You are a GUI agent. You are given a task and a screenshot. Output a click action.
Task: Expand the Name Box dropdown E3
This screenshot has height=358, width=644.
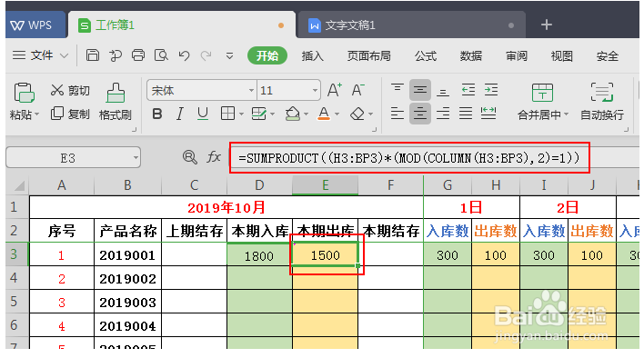[x=136, y=158]
